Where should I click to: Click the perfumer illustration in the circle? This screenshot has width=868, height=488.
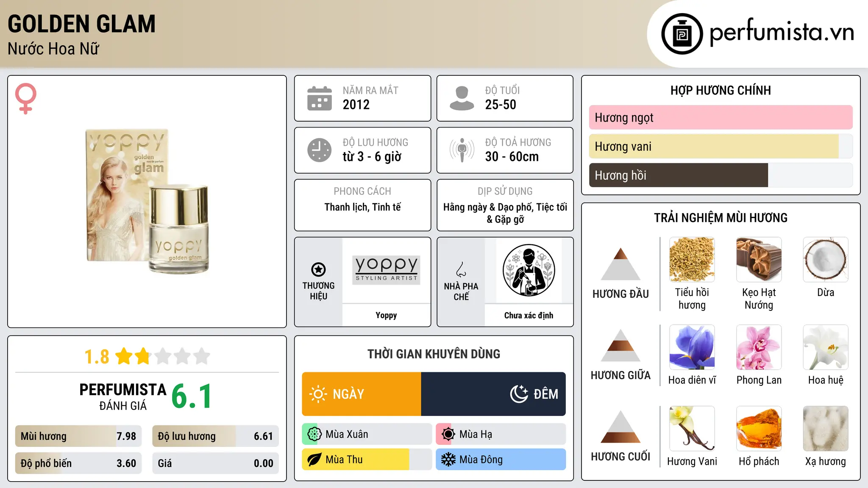click(x=529, y=270)
